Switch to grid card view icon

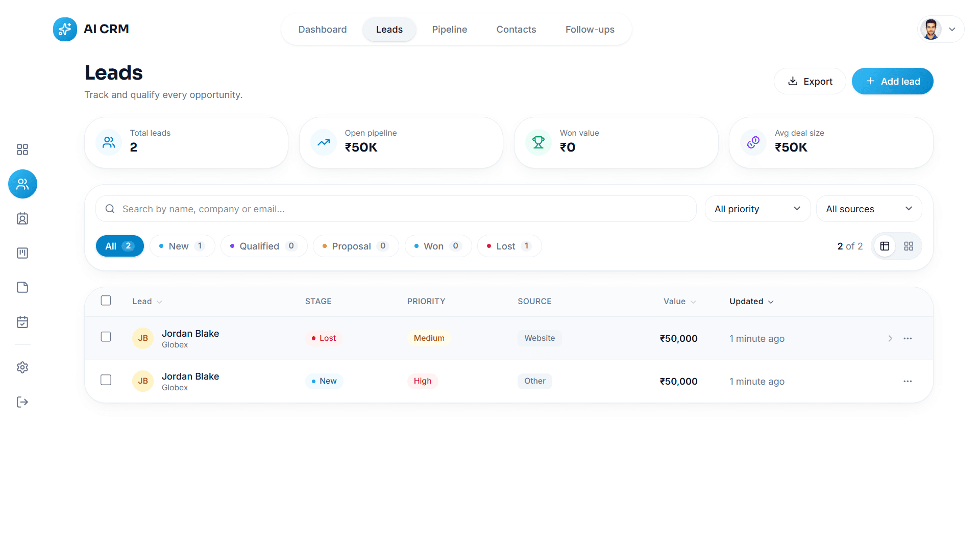tap(909, 246)
